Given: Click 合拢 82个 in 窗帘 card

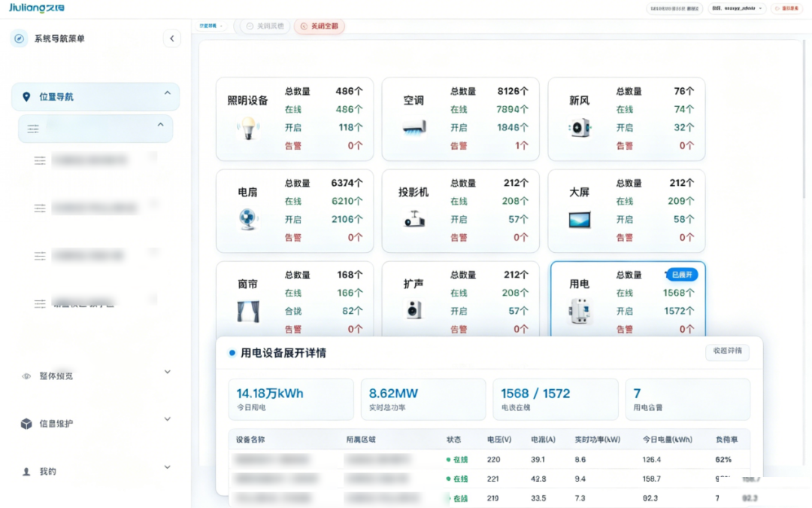Looking at the screenshot, I should coord(323,311).
